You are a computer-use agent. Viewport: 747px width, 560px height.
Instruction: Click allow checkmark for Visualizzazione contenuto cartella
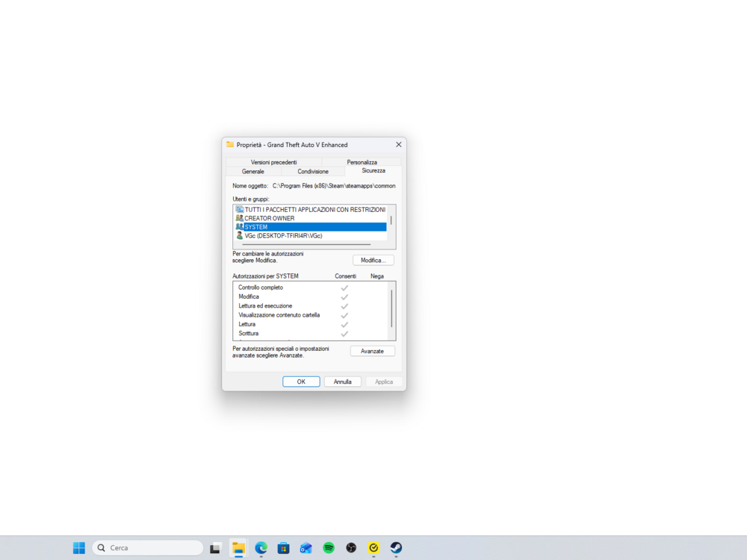point(344,315)
